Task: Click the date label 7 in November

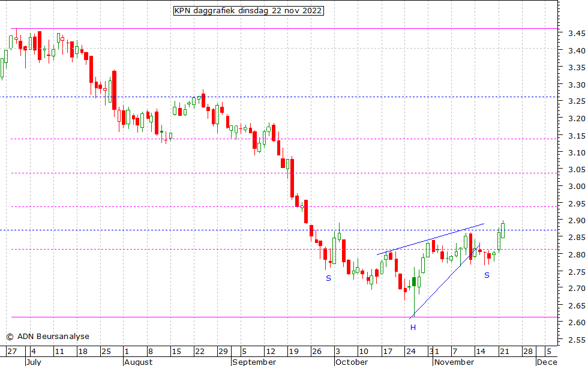Action: (455, 352)
